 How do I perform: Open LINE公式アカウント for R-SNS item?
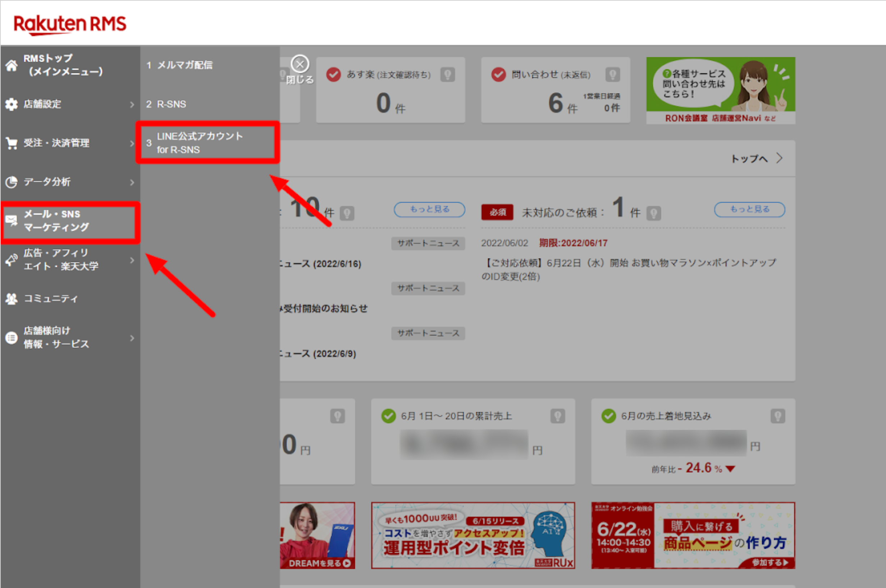coord(208,142)
